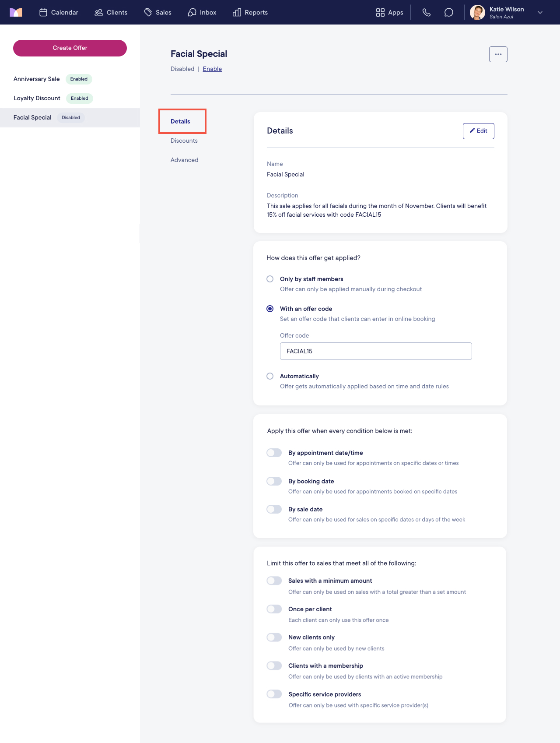The height and width of the screenshot is (743, 560).
Task: Open Calendar from the top navigation
Action: coord(65,12)
